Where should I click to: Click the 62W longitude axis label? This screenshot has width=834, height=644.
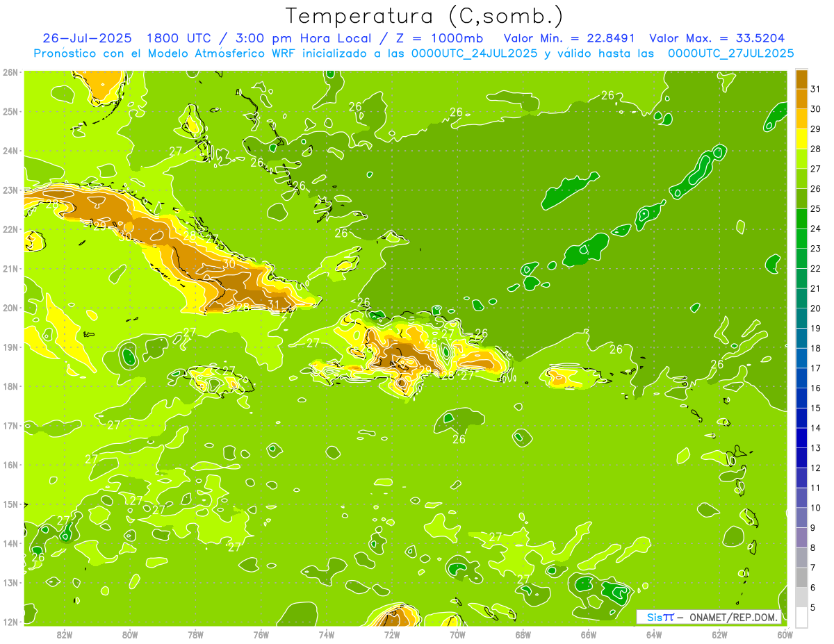click(x=719, y=634)
